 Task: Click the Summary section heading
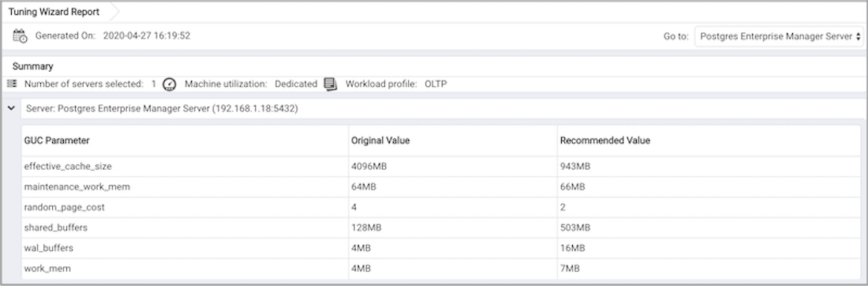(x=32, y=66)
